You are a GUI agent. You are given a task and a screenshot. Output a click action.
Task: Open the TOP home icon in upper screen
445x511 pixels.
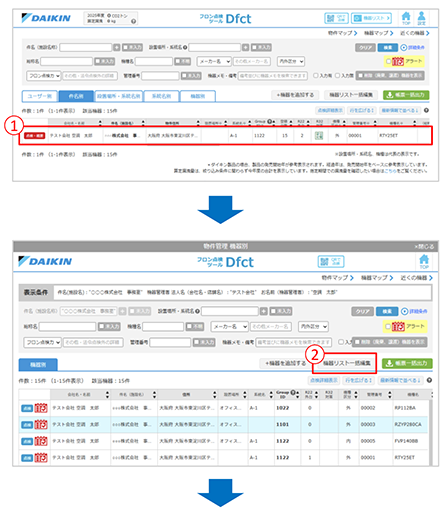pos(406,18)
